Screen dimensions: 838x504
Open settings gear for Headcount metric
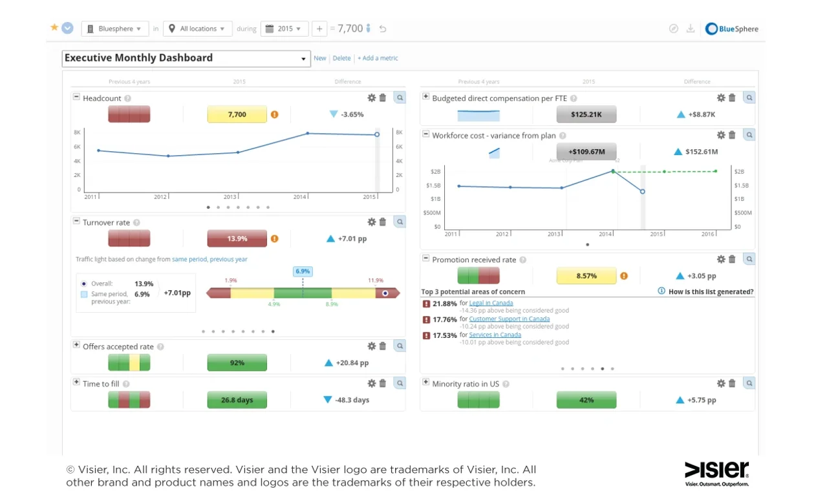(371, 98)
